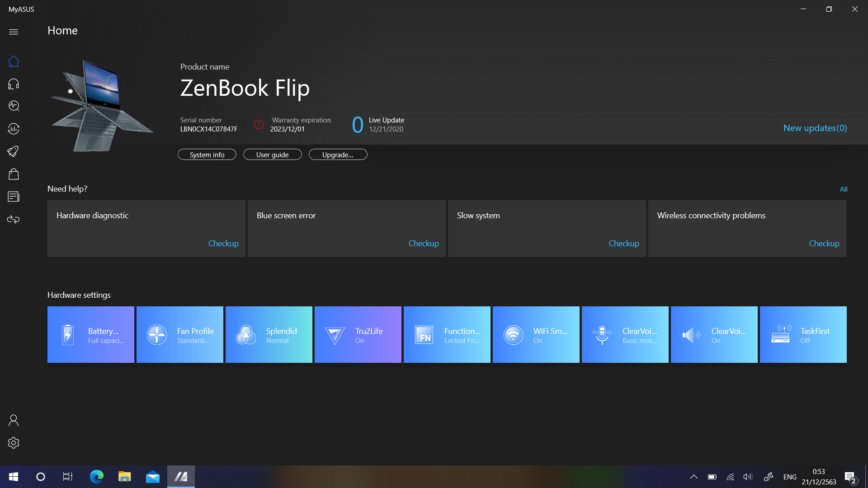
Task: Open Hardware Settings gauge sidebar icon
Action: pyautogui.click(x=14, y=129)
